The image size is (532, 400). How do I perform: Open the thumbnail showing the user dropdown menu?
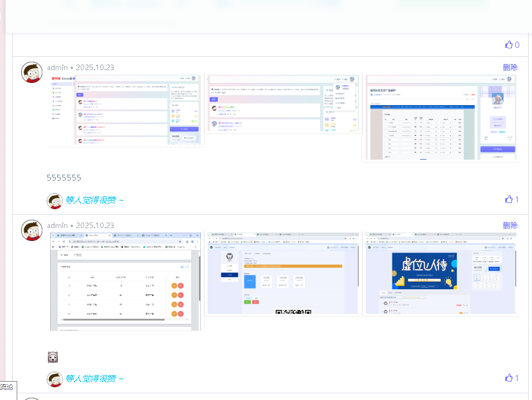[283, 103]
